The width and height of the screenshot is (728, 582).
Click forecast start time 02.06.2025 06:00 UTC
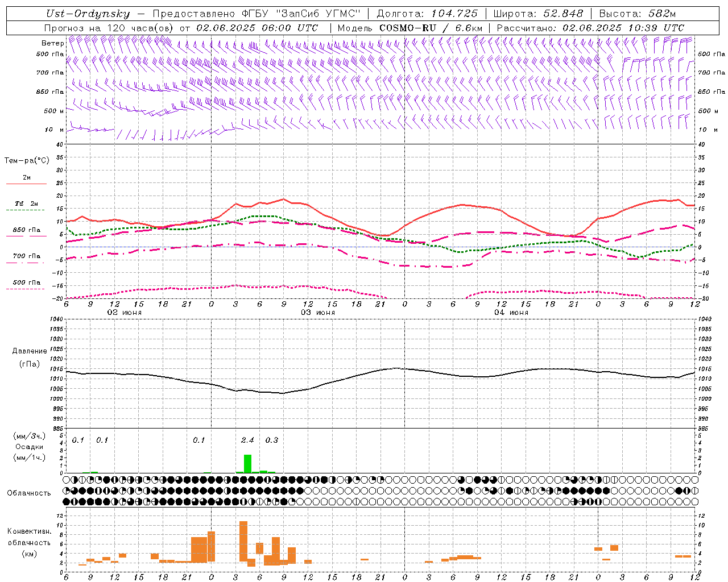[x=257, y=28]
